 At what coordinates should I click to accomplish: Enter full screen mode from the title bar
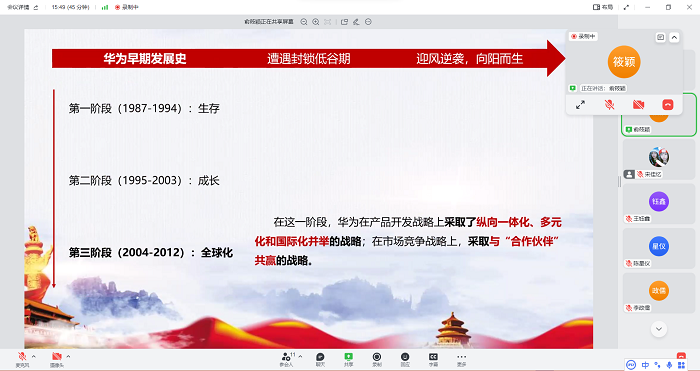click(x=626, y=7)
